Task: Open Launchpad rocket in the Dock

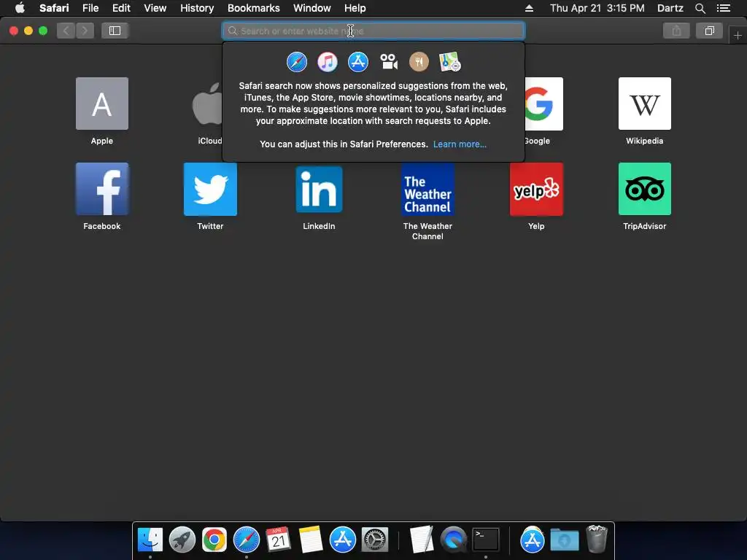Action: [182, 540]
